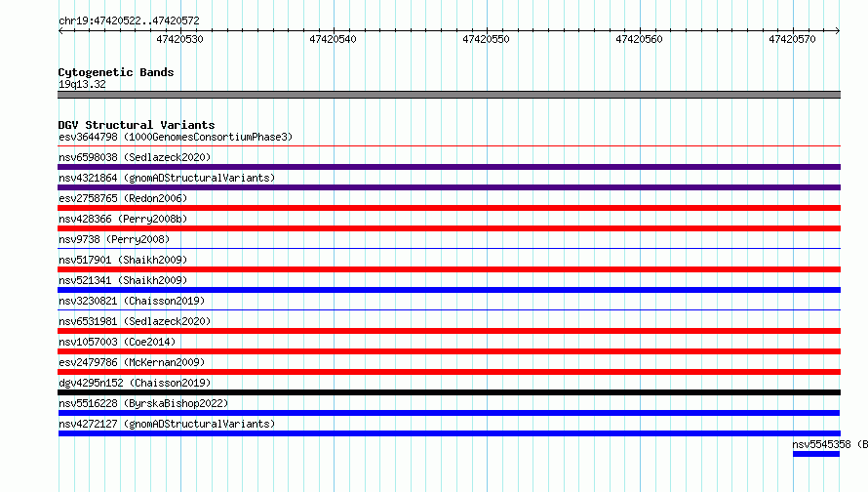Viewport: 868px width, 492px height.
Task: Open nsv1057003 (Coe2014) label
Action: point(117,342)
